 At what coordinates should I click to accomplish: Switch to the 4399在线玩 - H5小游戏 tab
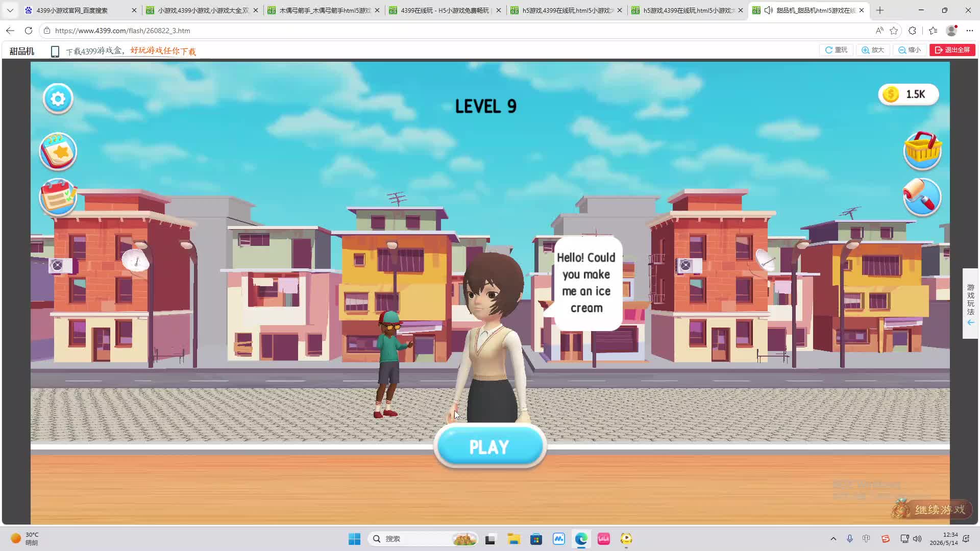pyautogui.click(x=445, y=10)
